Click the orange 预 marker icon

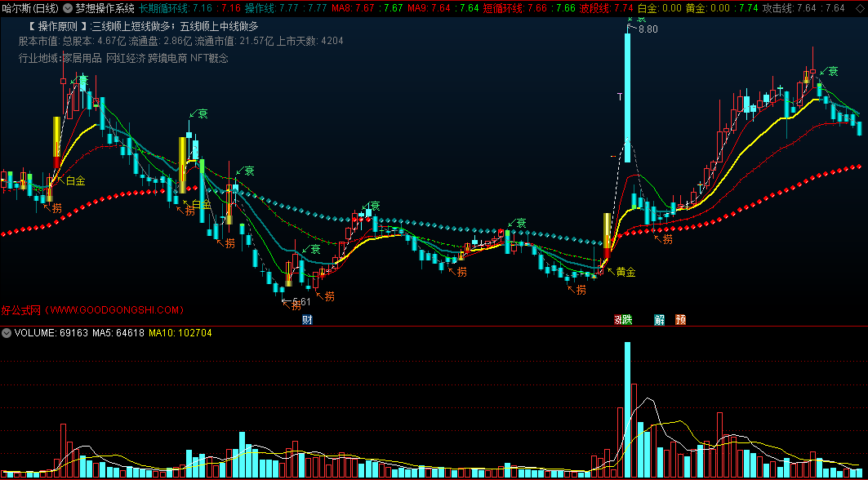tap(681, 319)
